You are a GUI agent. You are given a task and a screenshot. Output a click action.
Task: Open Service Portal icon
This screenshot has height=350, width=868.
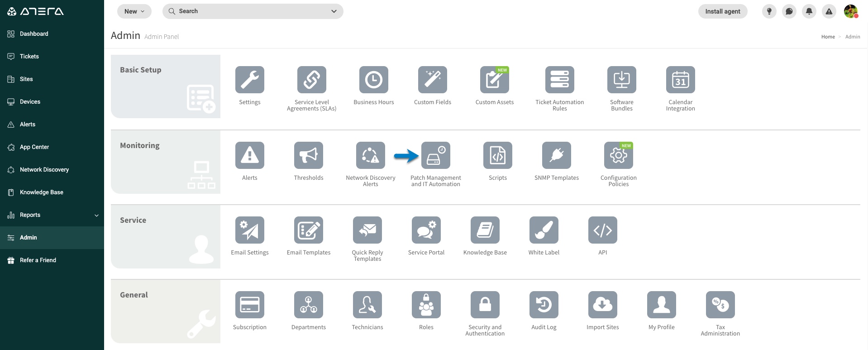(426, 230)
